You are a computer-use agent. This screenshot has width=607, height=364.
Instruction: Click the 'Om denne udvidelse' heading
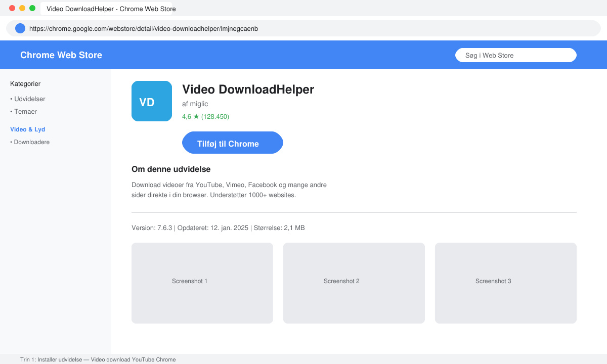pyautogui.click(x=171, y=169)
